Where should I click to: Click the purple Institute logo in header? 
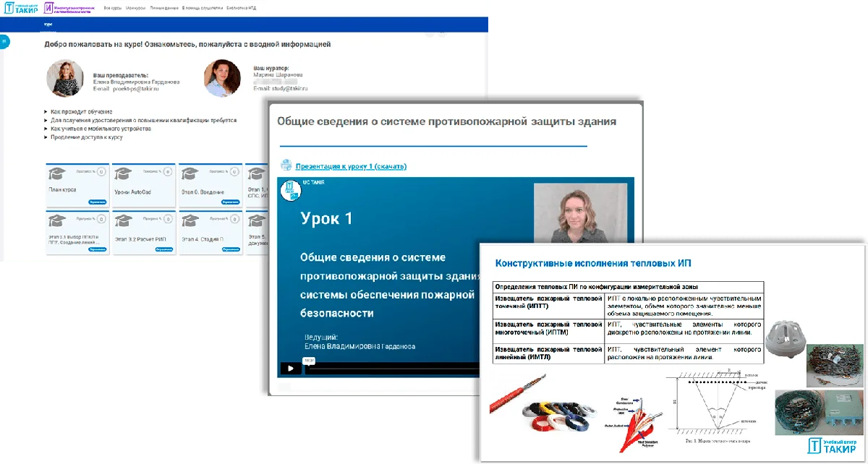69,8
